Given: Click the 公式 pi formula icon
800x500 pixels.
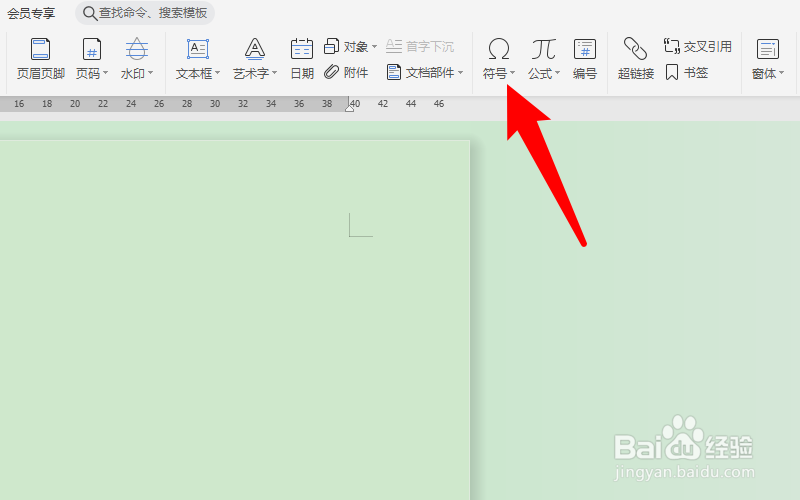Looking at the screenshot, I should 543,49.
